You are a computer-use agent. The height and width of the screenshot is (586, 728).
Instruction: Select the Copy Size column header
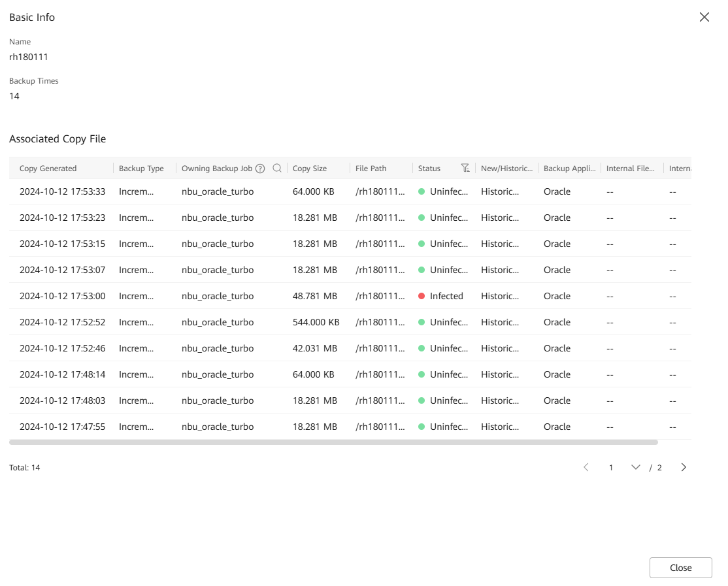click(310, 169)
